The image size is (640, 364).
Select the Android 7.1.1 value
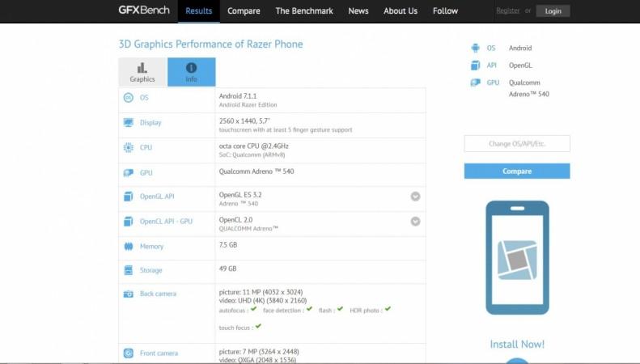coord(238,96)
